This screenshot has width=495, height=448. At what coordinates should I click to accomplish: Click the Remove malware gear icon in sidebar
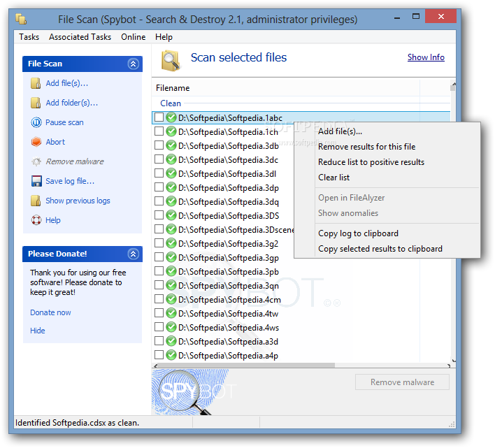click(36, 161)
